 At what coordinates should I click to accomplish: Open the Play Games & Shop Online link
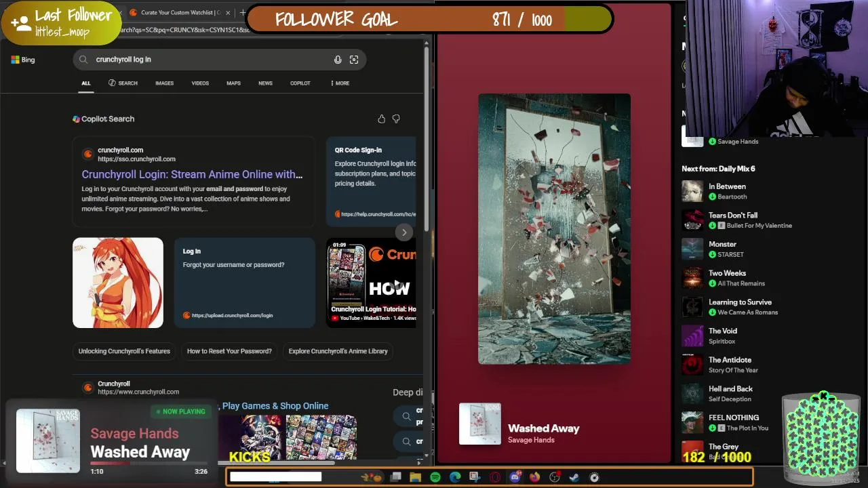(x=275, y=406)
